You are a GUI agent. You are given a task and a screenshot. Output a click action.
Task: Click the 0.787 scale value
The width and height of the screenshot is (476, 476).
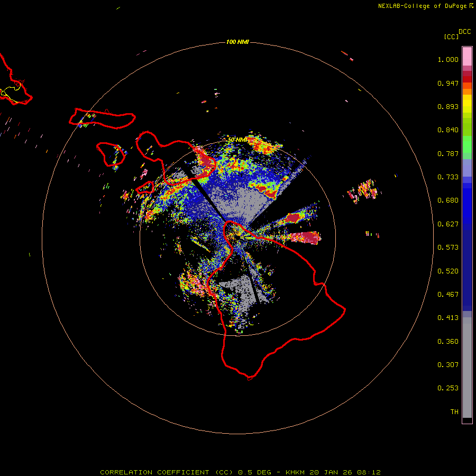point(448,153)
